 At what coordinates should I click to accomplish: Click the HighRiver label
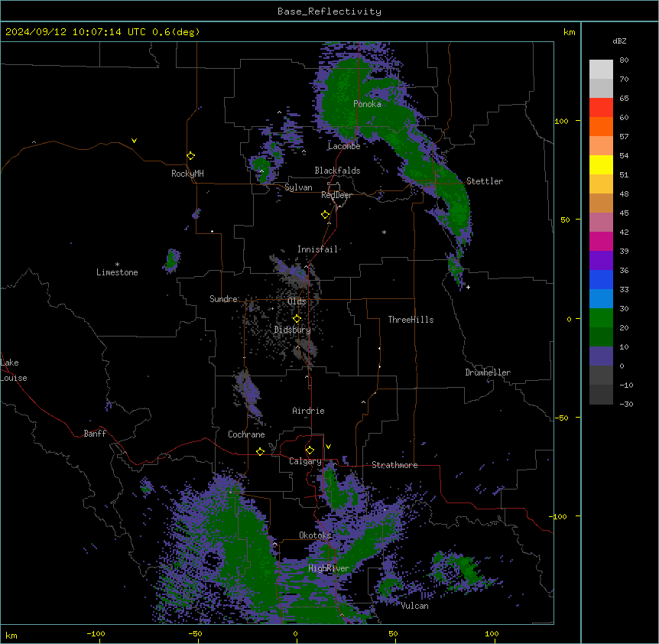coord(329,568)
